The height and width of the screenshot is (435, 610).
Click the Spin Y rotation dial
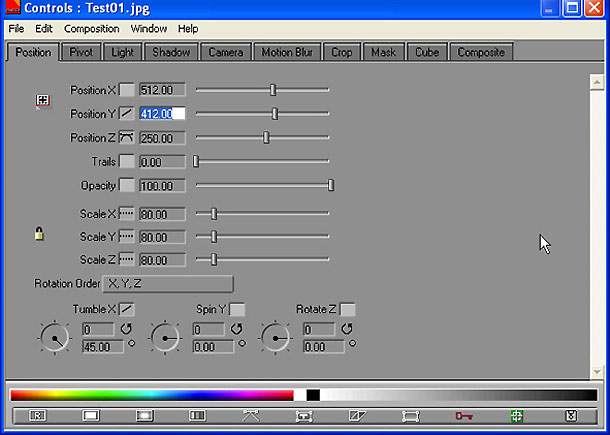[164, 339]
